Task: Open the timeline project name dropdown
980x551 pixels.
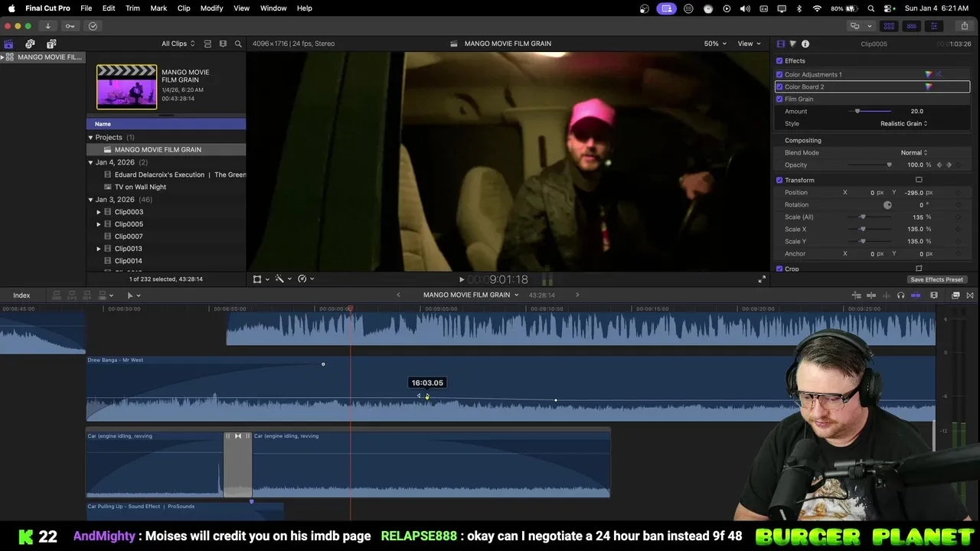Action: click(x=471, y=295)
